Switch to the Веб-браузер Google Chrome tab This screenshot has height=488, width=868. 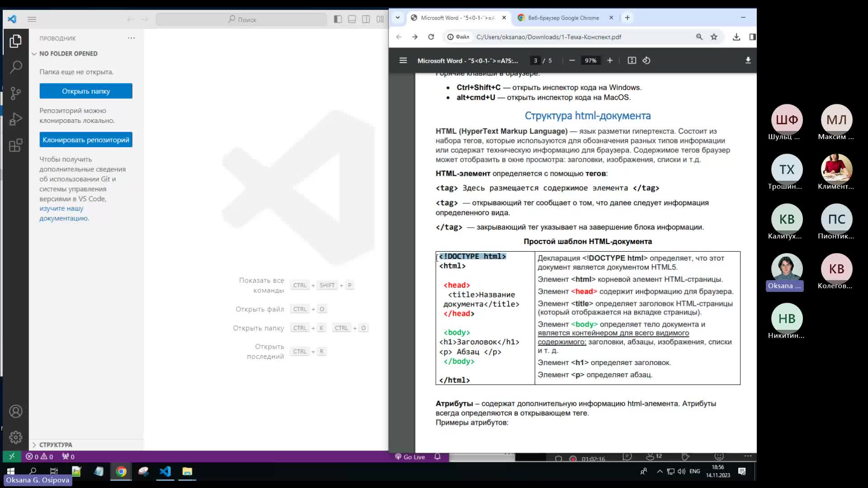pyautogui.click(x=563, y=18)
